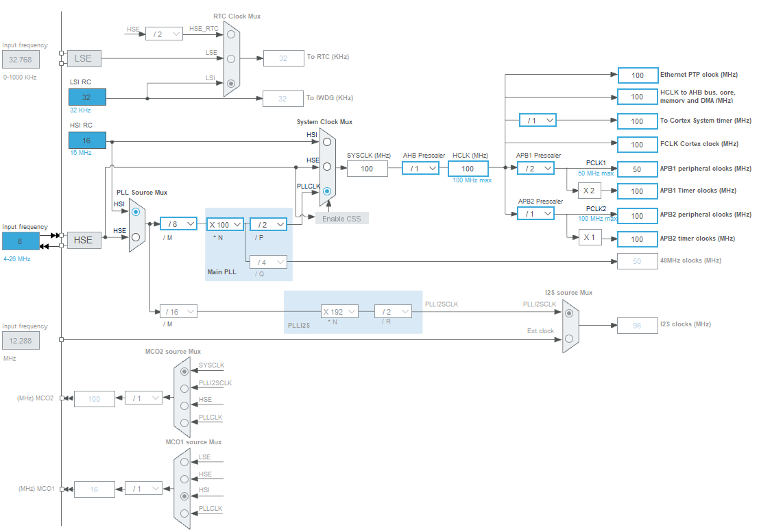759x532 pixels.
Task: Open Main PLL /P divider dropdown
Action: click(268, 224)
